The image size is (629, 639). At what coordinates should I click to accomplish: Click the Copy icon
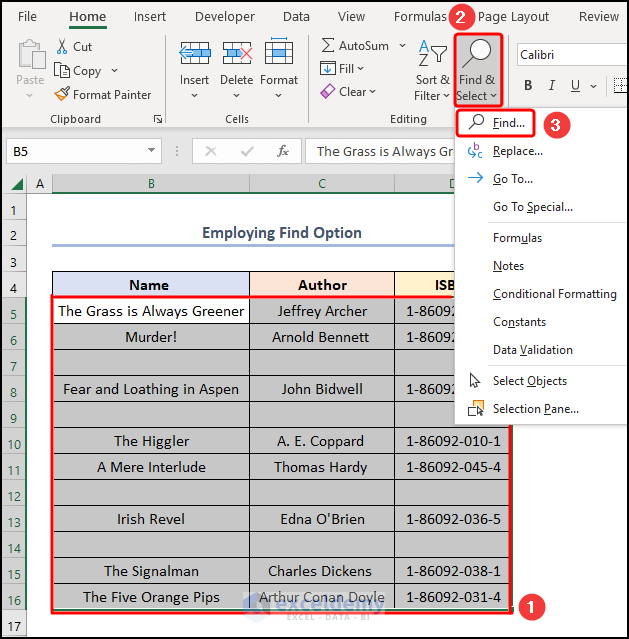[62, 71]
